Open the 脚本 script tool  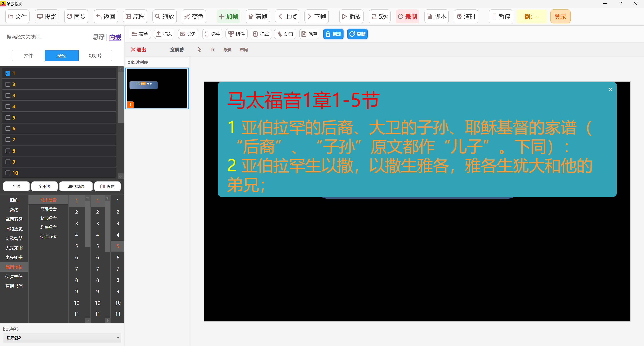tap(437, 16)
